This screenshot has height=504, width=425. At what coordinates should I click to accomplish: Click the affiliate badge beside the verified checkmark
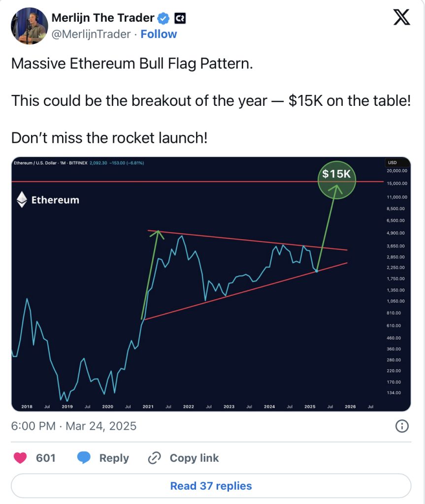pyautogui.click(x=180, y=18)
